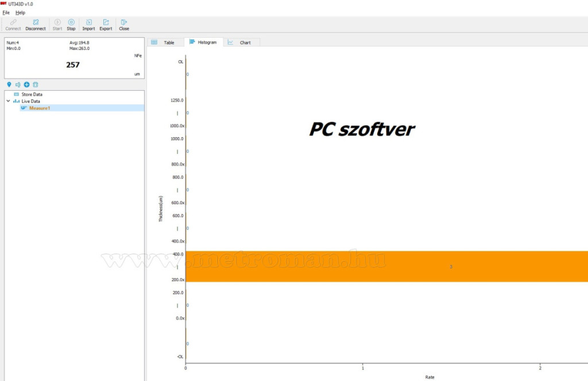
Task: Select Measure1 in the data tree
Action: (x=40, y=108)
